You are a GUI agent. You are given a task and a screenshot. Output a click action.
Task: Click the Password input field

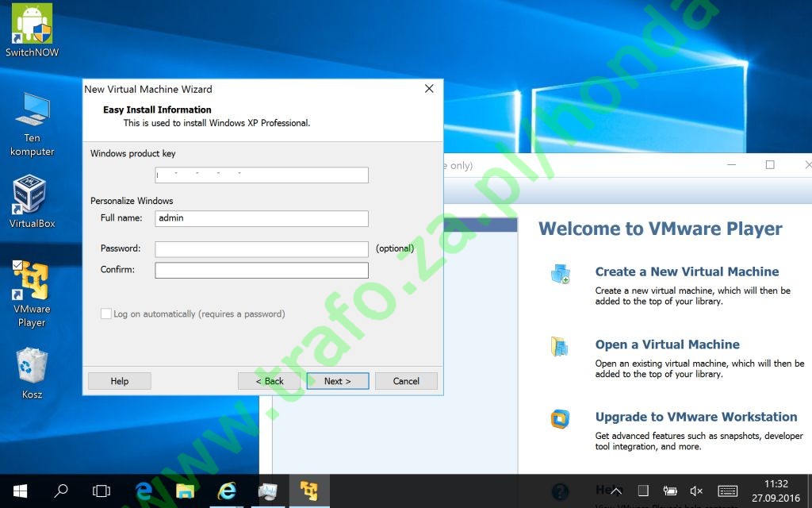pyautogui.click(x=262, y=248)
